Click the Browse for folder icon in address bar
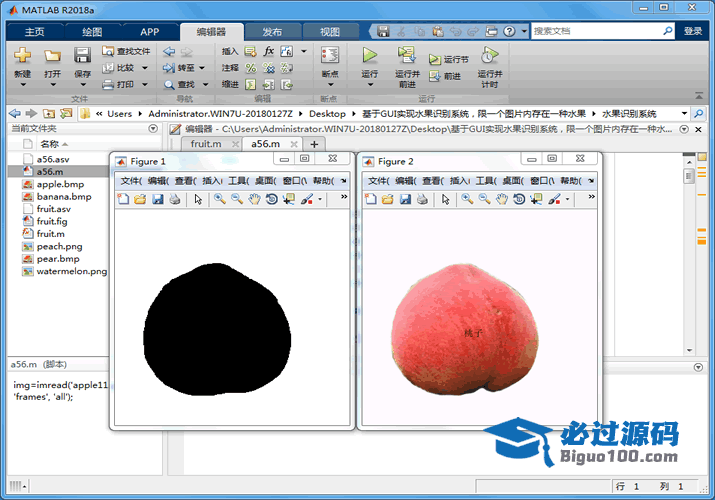 (66, 113)
